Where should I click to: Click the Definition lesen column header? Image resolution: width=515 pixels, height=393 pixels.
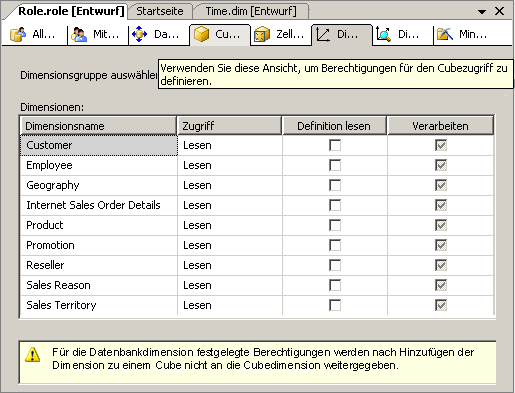point(334,126)
